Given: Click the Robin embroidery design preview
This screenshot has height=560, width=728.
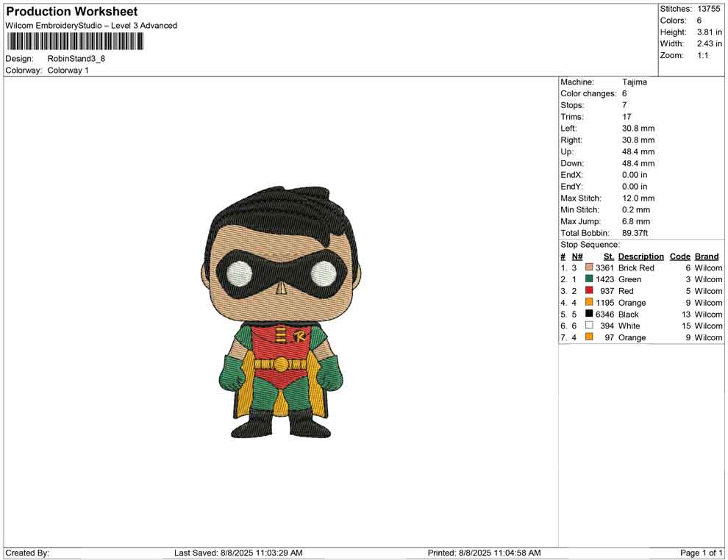Looking at the screenshot, I should 280,312.
